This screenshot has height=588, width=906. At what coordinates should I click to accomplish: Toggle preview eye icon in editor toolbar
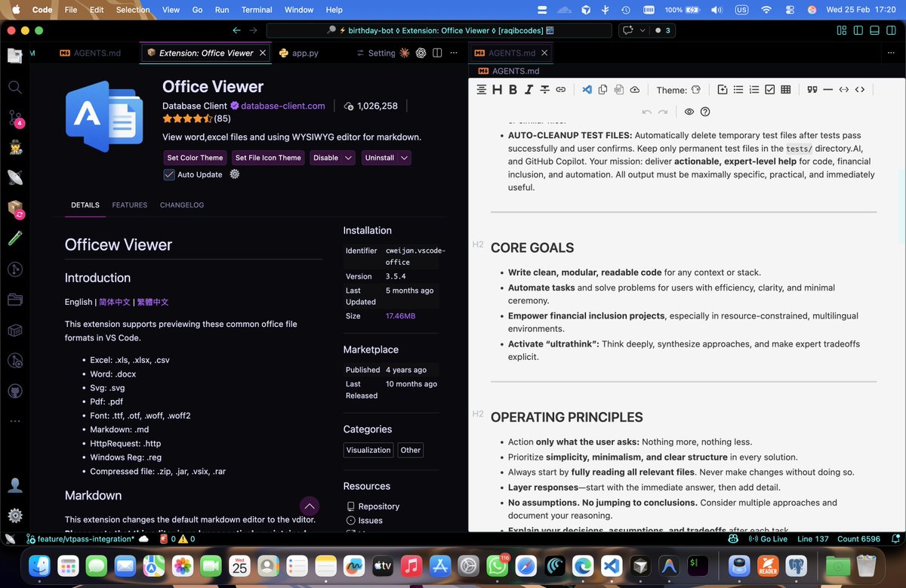689,112
